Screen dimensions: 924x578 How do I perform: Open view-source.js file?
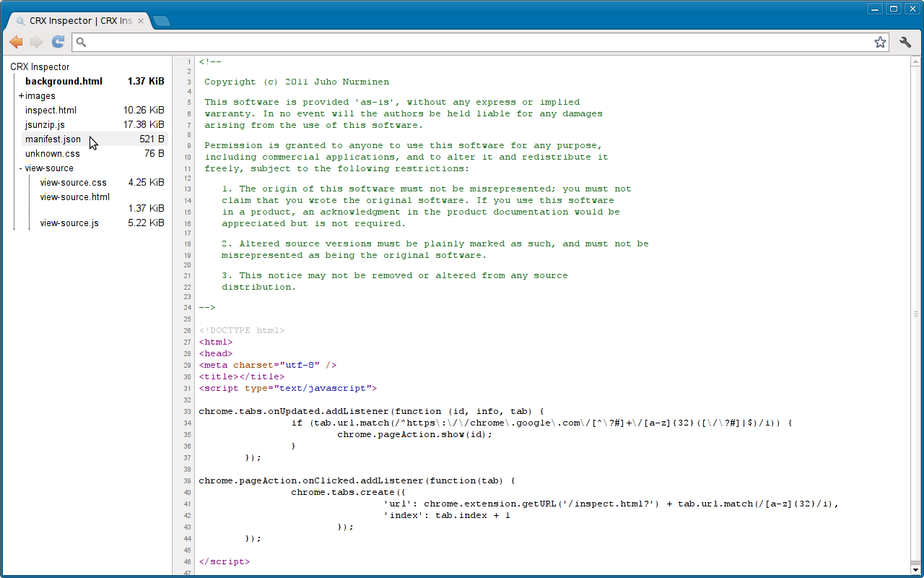click(x=69, y=223)
